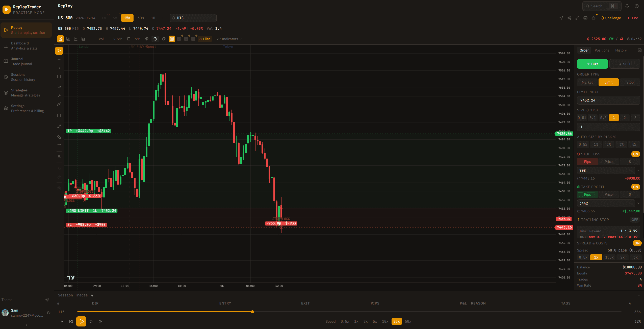Switch to line chart type
Viewport: 644px width, 329px height.
pyautogui.click(x=76, y=39)
